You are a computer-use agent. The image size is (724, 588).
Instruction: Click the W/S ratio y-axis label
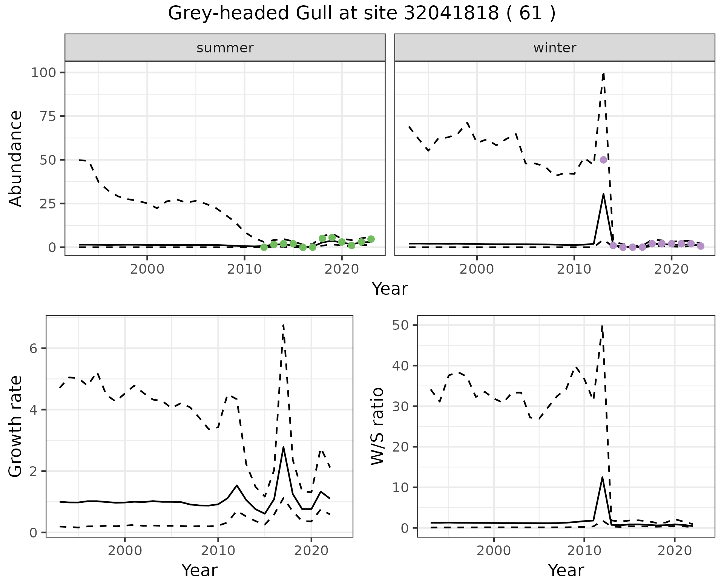pyautogui.click(x=377, y=426)
